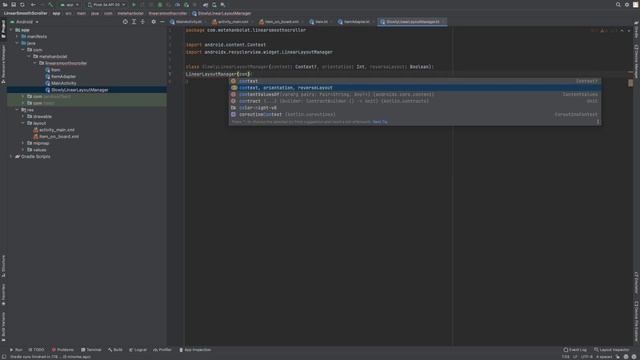Screen dimensions: 640x360
Task: Hide the Project panel with minus icon
Action: (x=162, y=22)
